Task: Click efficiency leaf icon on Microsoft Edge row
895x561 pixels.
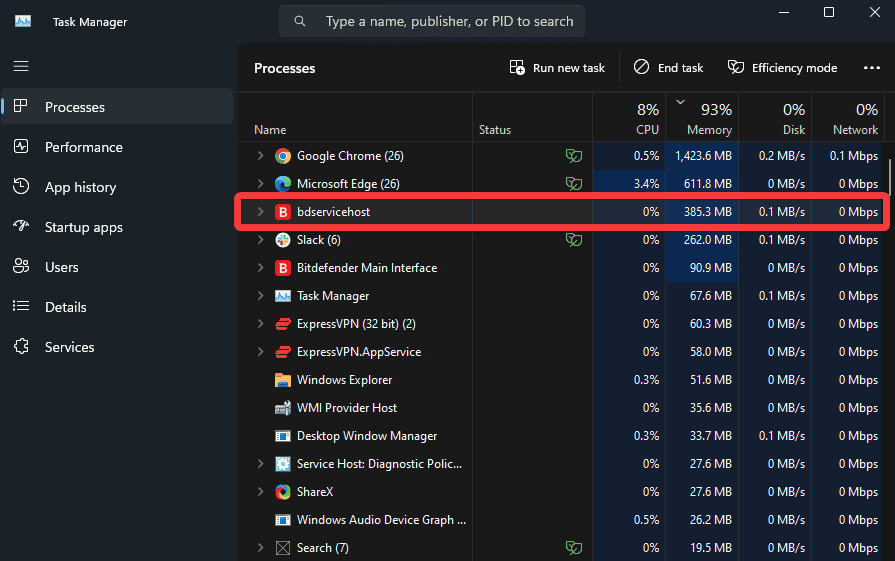Action: [x=574, y=183]
